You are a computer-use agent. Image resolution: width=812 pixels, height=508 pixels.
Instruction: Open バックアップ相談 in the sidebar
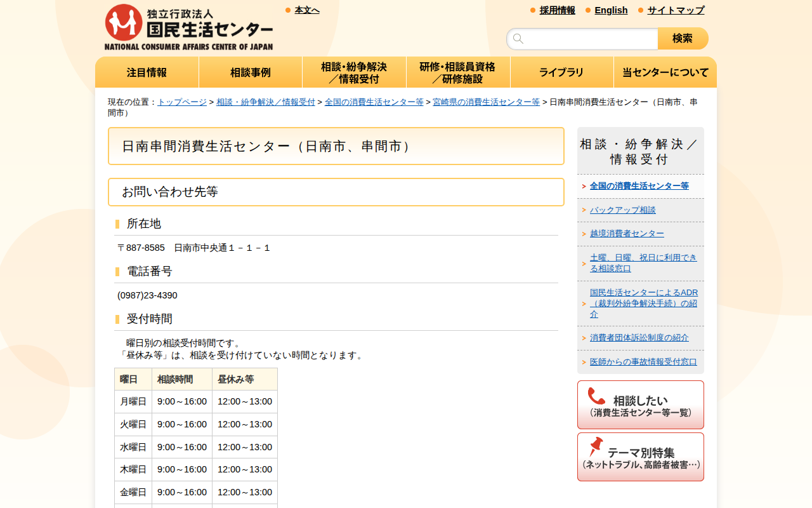tap(622, 210)
